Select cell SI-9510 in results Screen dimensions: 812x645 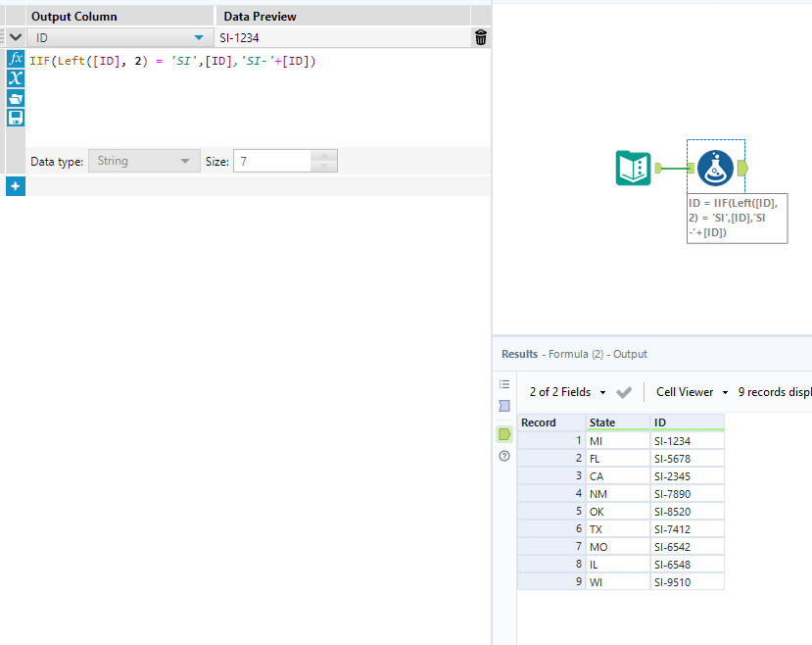[687, 582]
